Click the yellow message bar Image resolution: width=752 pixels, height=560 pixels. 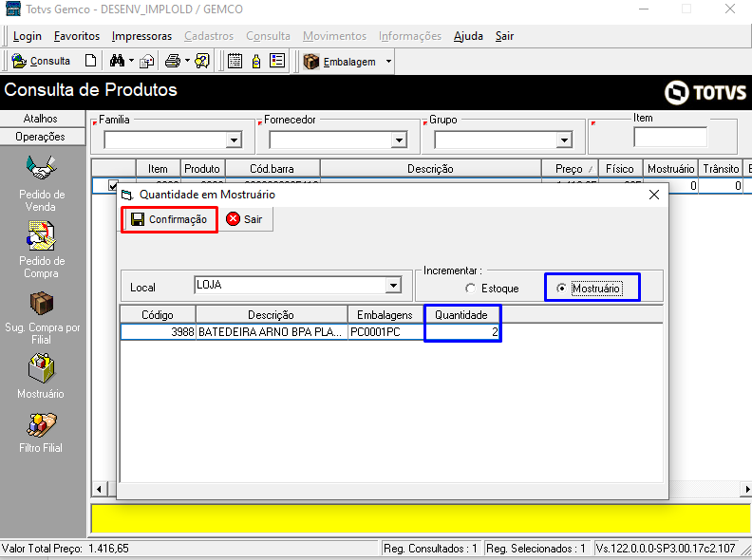coord(421,518)
